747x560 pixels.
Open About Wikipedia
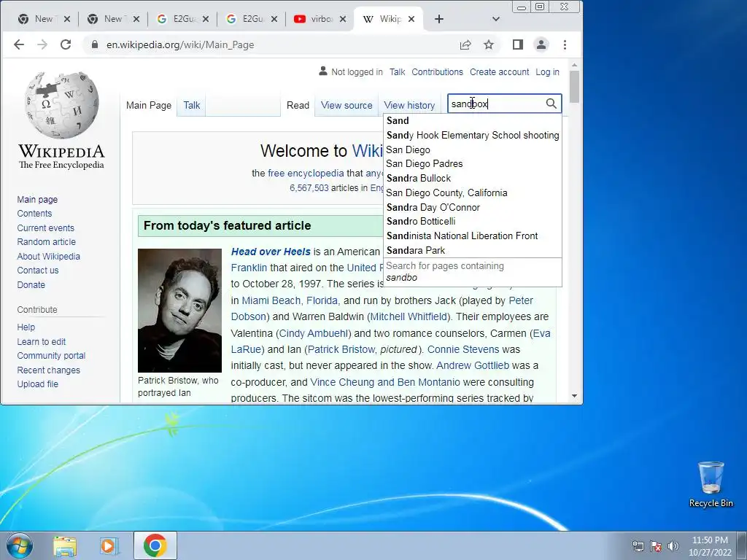49,256
